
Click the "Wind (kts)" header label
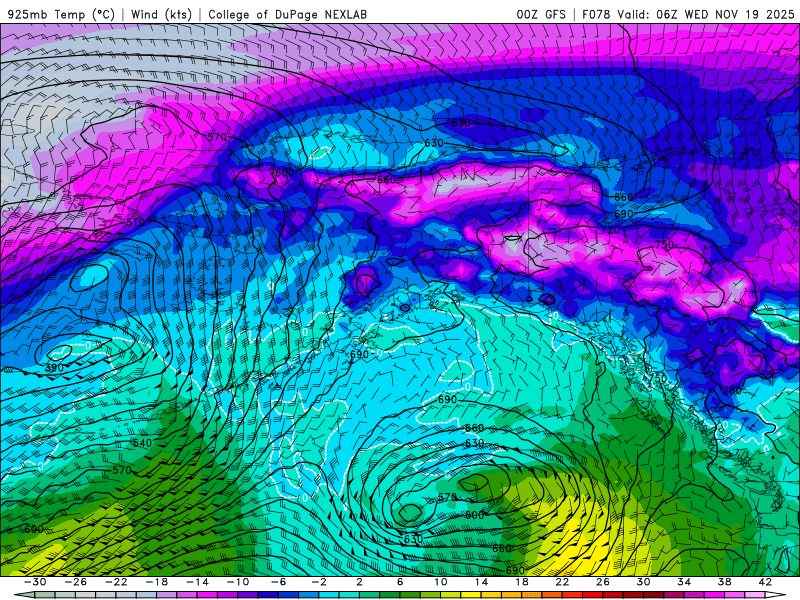[161, 14]
